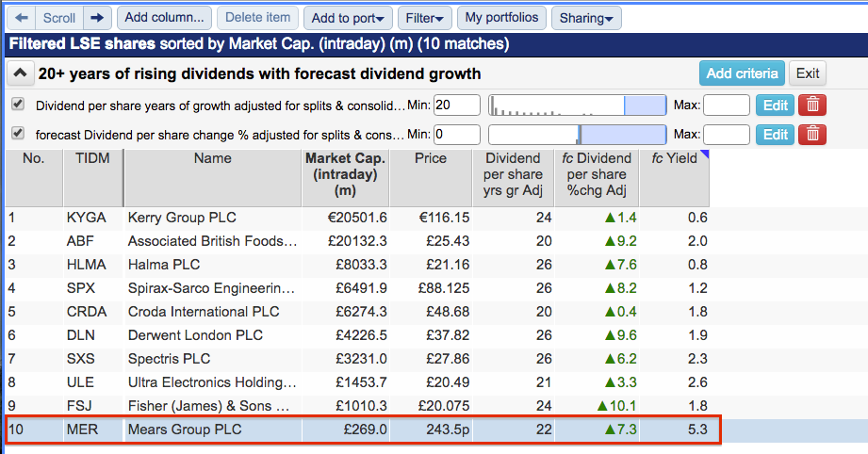
Task: Click the ULE ticker cell
Action: 93,382
